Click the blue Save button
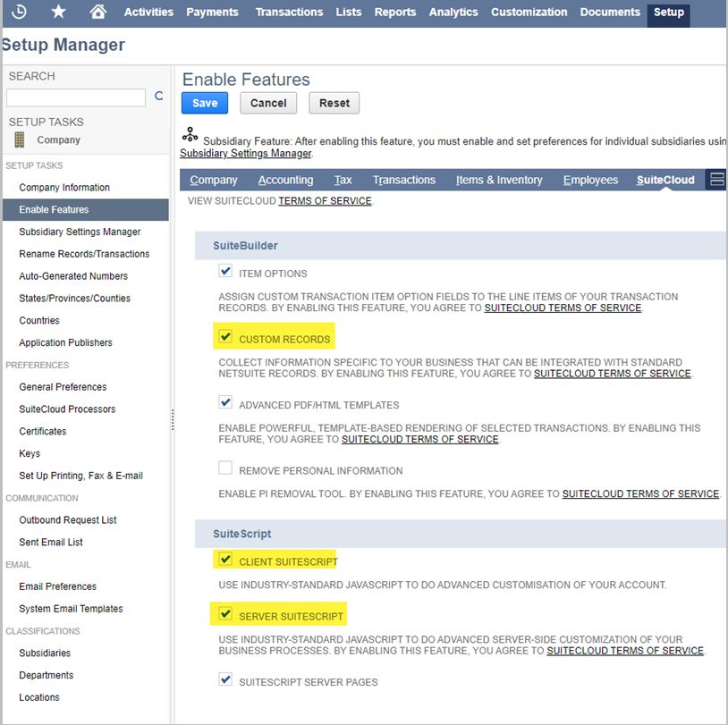 (205, 103)
